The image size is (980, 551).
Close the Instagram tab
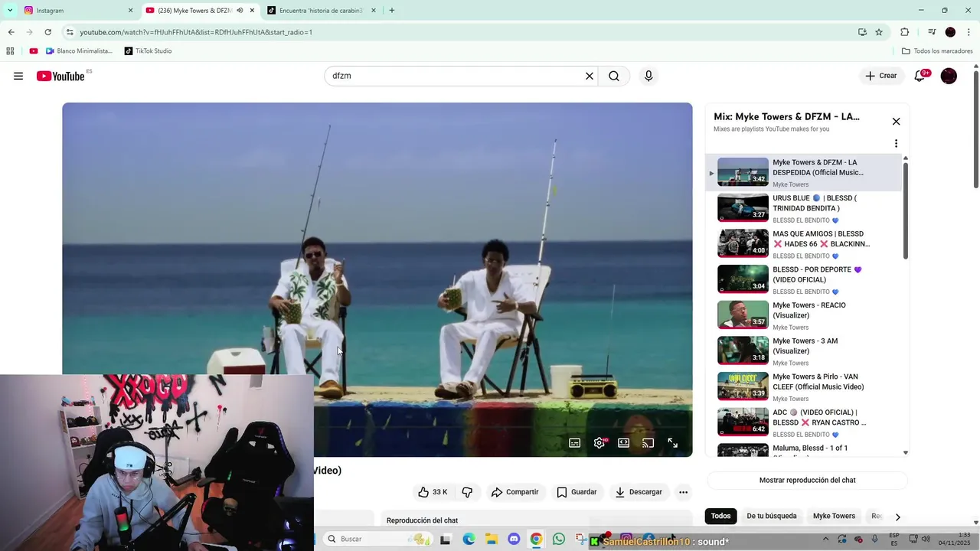[130, 11]
